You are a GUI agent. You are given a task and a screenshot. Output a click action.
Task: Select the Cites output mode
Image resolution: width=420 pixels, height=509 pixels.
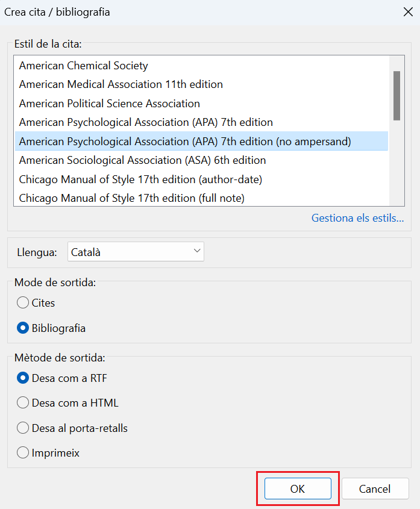(36, 302)
